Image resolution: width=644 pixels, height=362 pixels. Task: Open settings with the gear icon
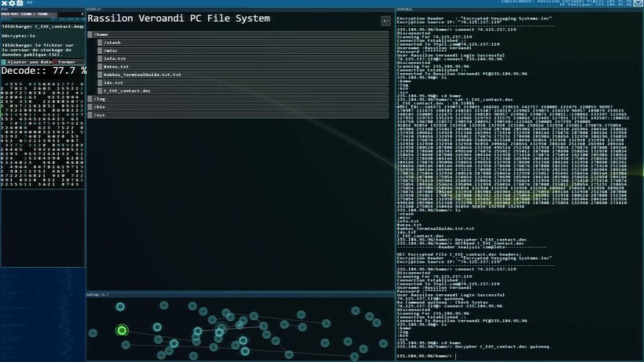tap(12, 4)
